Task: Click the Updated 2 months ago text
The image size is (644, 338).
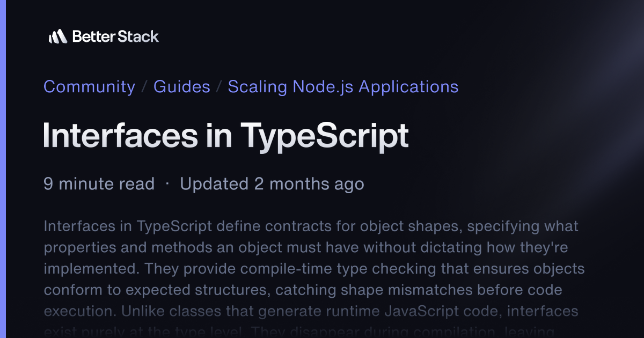Action: (x=272, y=184)
